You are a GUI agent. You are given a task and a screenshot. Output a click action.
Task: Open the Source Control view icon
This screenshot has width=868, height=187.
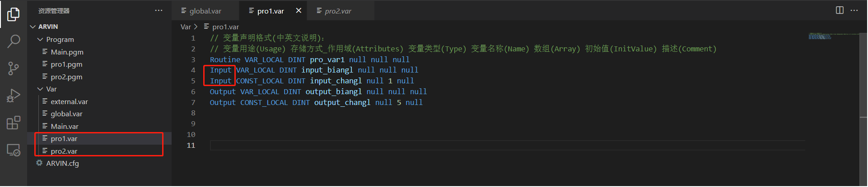14,68
